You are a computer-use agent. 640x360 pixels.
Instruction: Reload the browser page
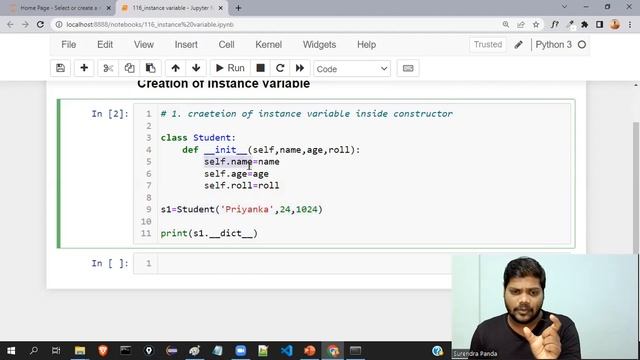pyautogui.click(x=40, y=24)
